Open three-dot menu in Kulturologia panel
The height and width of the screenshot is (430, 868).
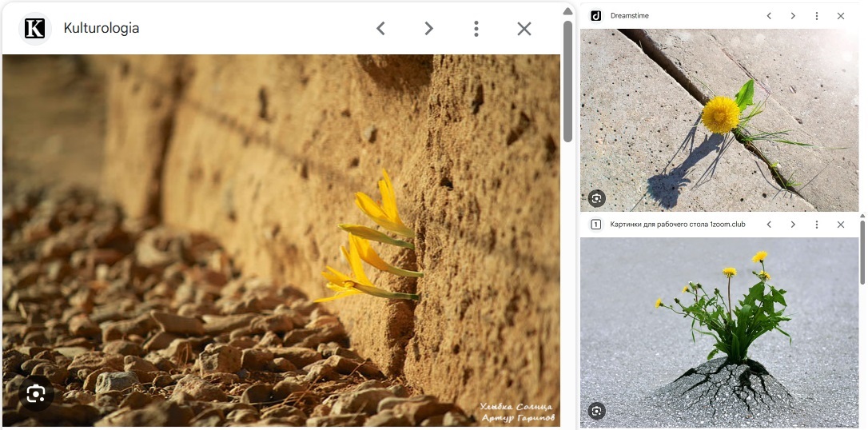(x=476, y=29)
